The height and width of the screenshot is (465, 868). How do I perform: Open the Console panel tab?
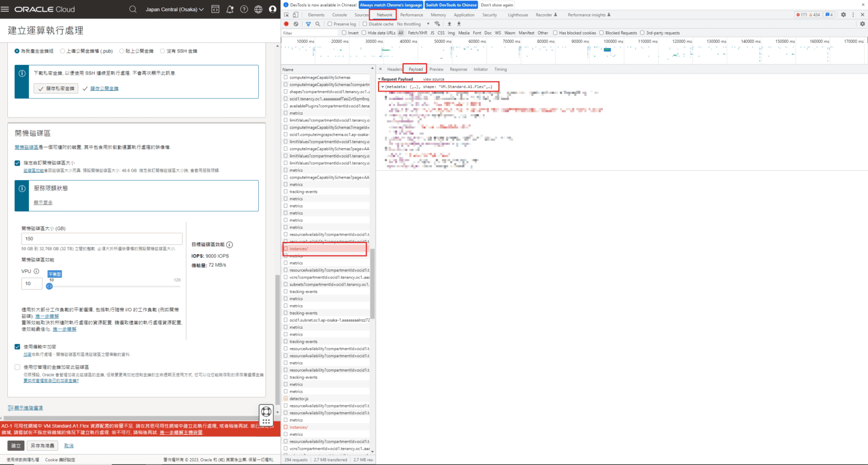339,15
